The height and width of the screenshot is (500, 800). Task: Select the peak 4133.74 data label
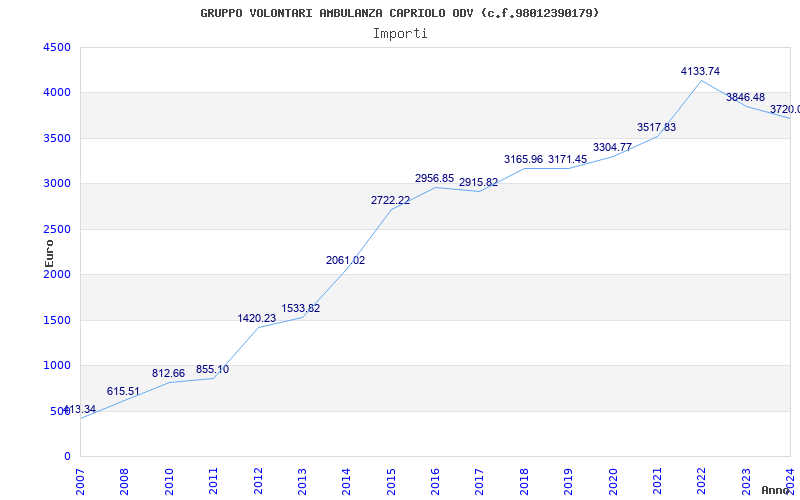[x=701, y=71]
